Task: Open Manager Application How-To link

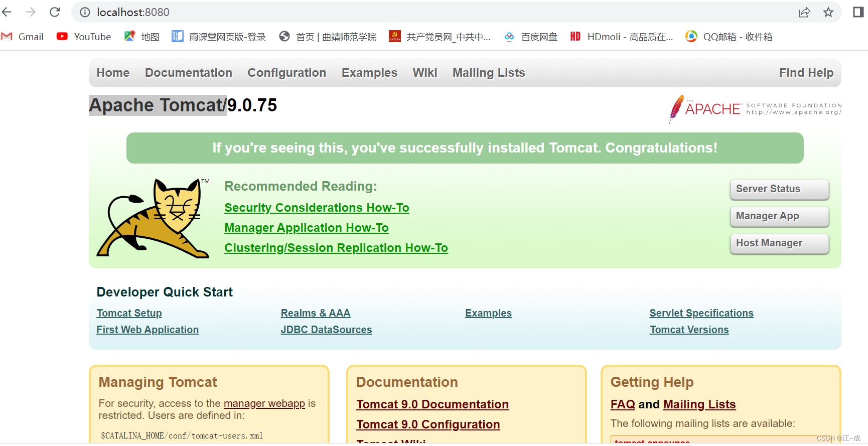Action: (x=307, y=228)
